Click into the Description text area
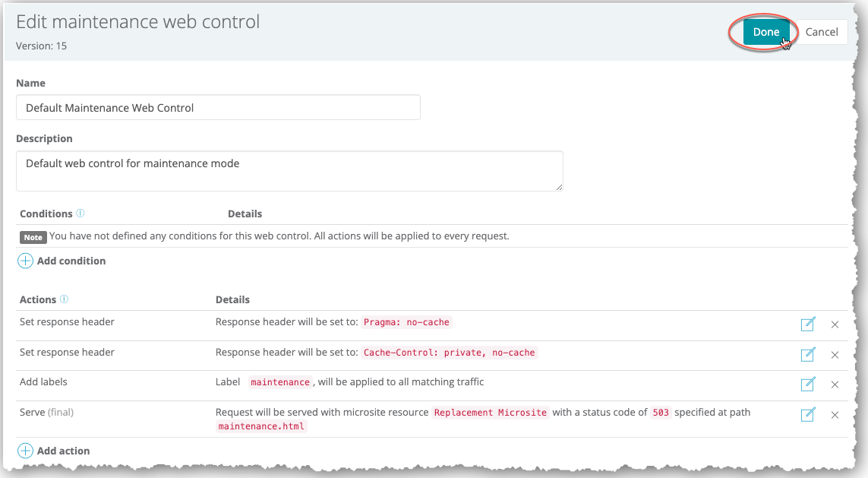Image resolution: width=868 pixels, height=478 pixels. coord(289,171)
